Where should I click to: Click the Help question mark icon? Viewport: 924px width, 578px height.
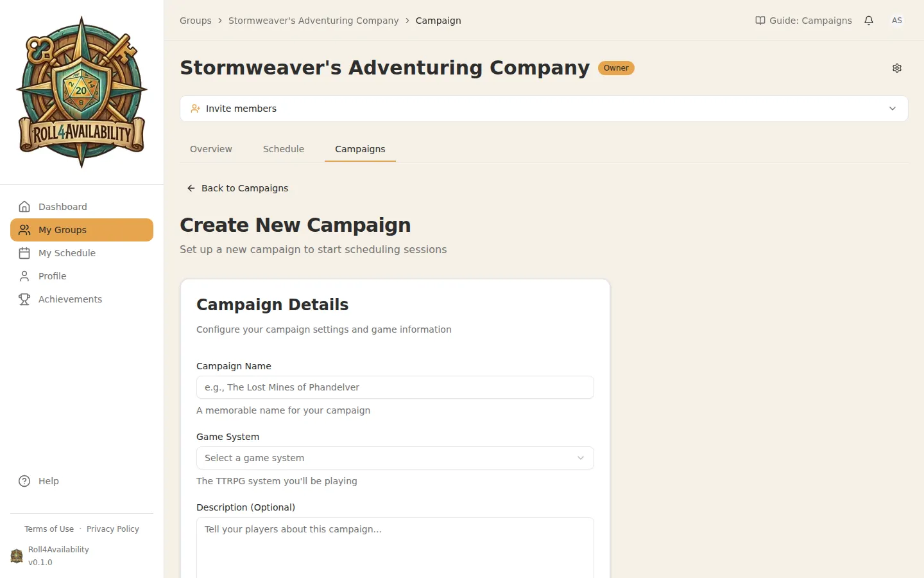(x=24, y=480)
